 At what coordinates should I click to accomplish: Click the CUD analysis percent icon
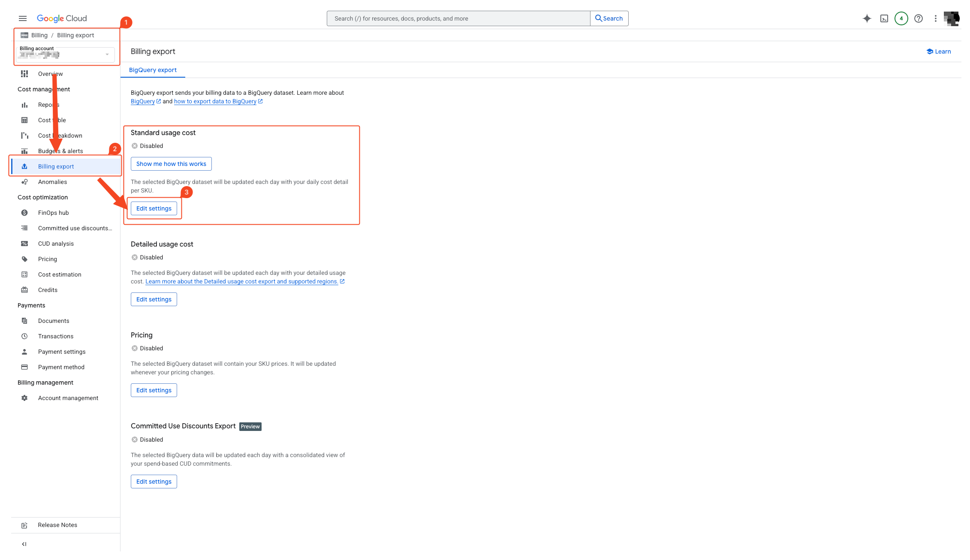pyautogui.click(x=24, y=244)
